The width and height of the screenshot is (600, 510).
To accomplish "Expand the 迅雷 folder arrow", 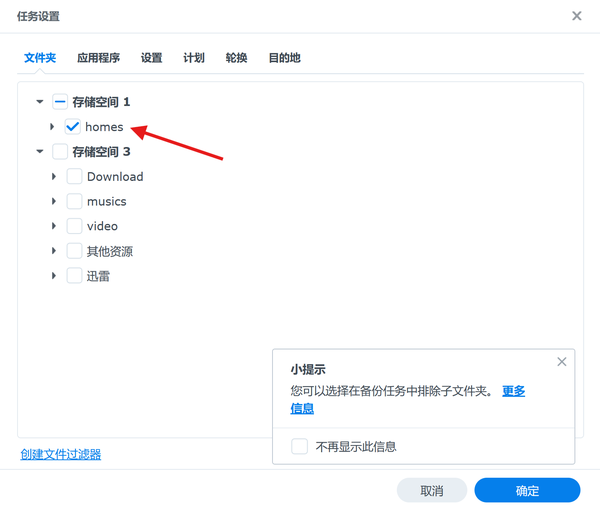I will (54, 276).
